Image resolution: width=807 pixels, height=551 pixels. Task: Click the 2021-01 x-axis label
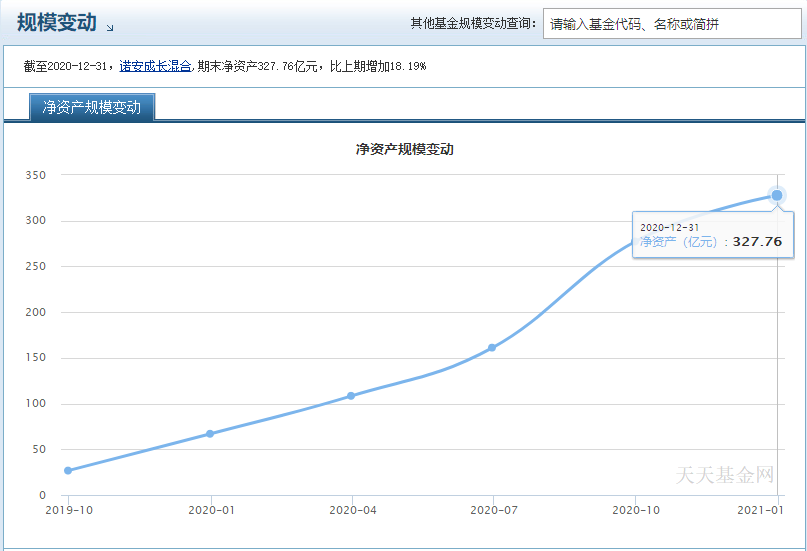[x=760, y=510]
